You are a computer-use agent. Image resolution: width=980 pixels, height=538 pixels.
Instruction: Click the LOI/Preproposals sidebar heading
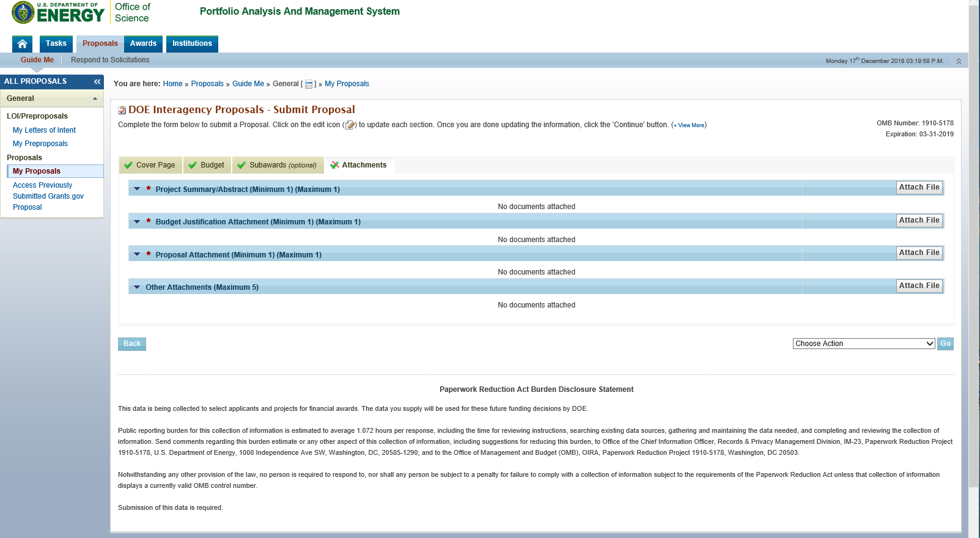pyautogui.click(x=37, y=116)
